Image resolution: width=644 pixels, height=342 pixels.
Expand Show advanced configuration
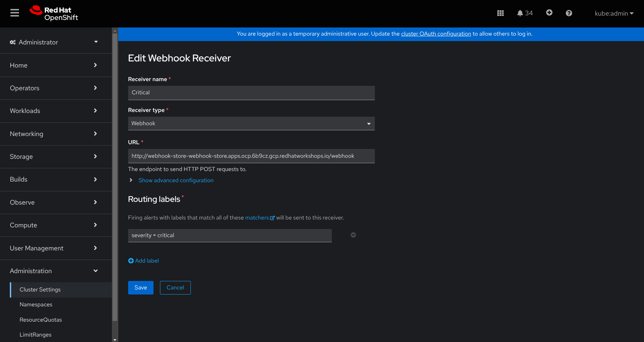[176, 180]
